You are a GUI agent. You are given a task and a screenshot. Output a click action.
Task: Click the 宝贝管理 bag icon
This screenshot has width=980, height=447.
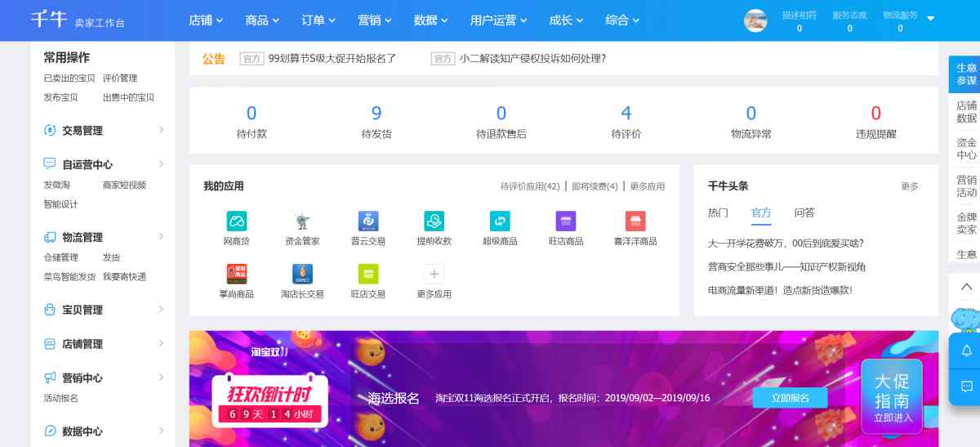pyautogui.click(x=49, y=310)
